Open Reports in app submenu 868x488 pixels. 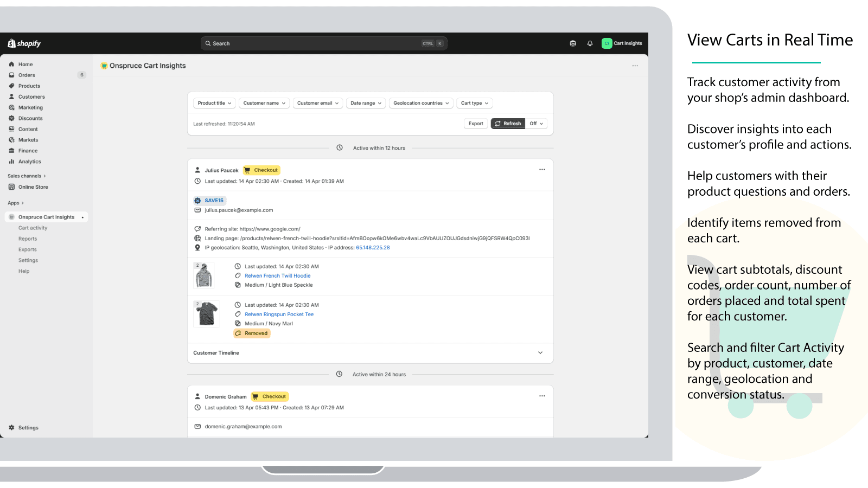click(x=28, y=239)
